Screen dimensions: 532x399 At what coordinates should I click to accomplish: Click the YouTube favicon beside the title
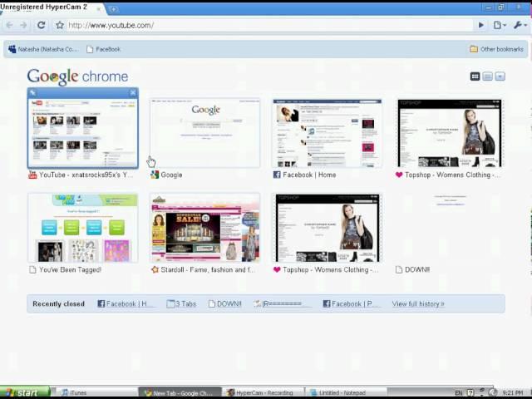(x=32, y=175)
